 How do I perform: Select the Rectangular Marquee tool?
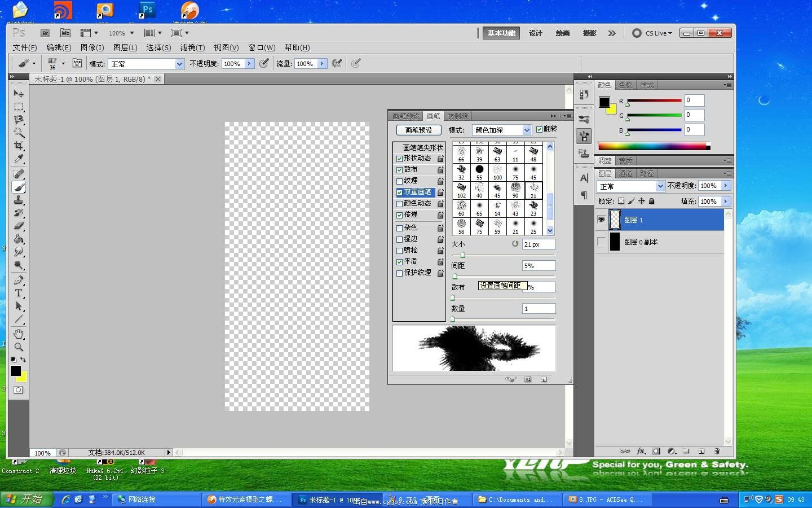19,106
